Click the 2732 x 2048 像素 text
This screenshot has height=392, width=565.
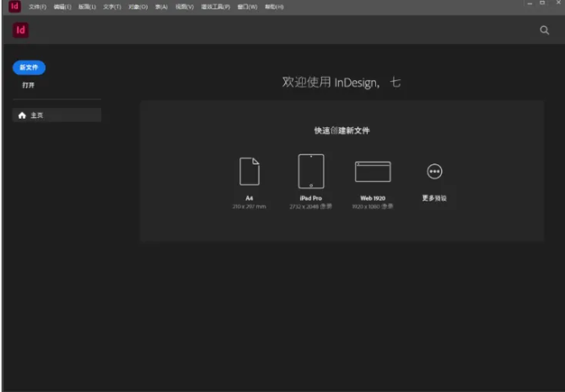[311, 207]
